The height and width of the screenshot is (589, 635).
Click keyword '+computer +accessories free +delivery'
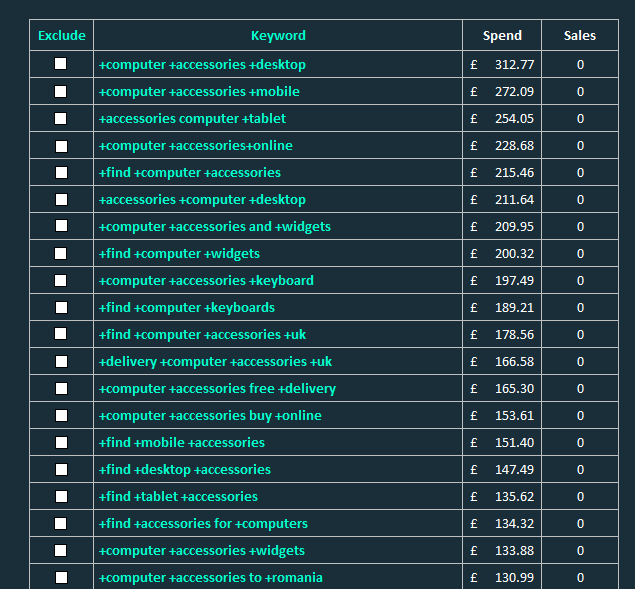click(217, 389)
